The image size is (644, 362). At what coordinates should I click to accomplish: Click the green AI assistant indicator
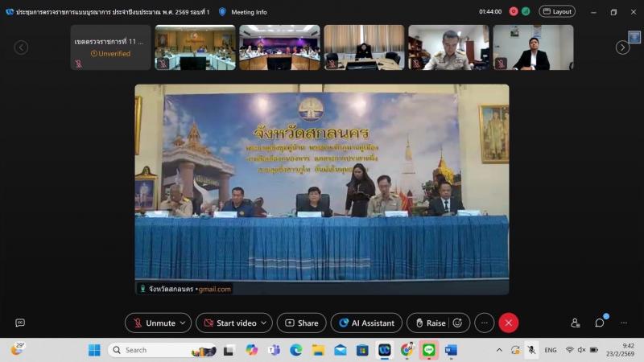(526, 11)
